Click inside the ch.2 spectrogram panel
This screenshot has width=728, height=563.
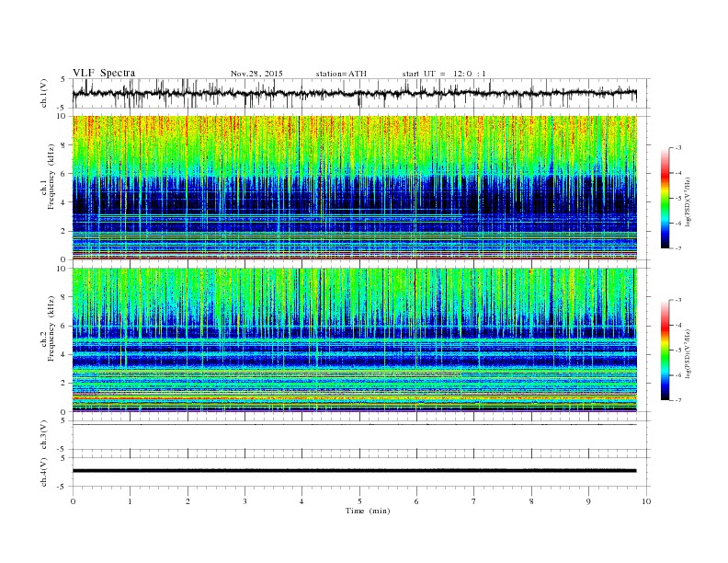point(354,340)
